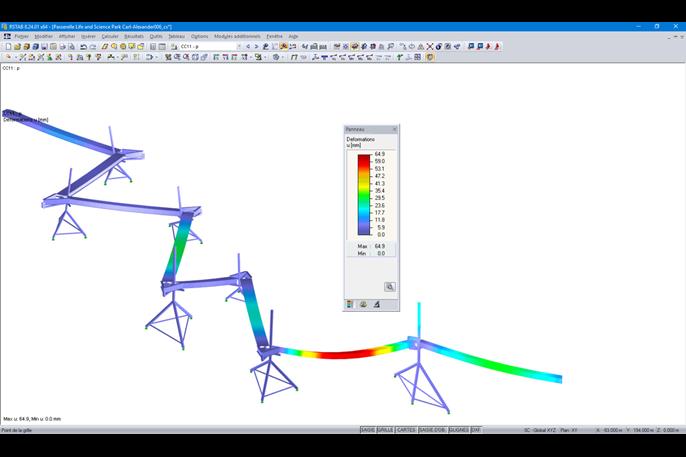Viewport: 686px width, 457px height.
Task: Toggle the GRILLE status bar button
Action: click(385, 430)
